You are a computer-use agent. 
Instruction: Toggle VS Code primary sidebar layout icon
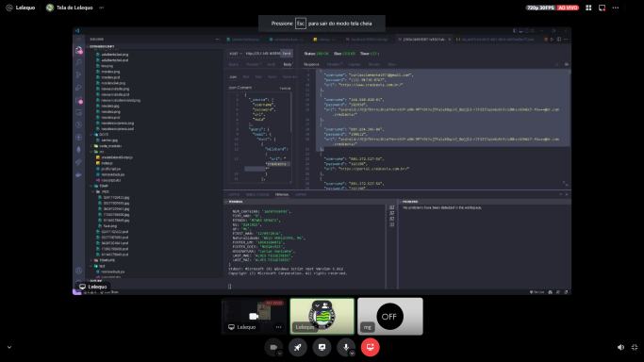coord(515,31)
